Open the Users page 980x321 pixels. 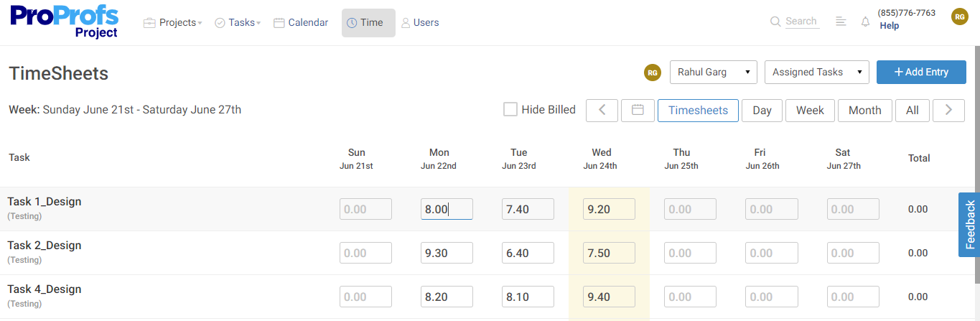(x=420, y=22)
